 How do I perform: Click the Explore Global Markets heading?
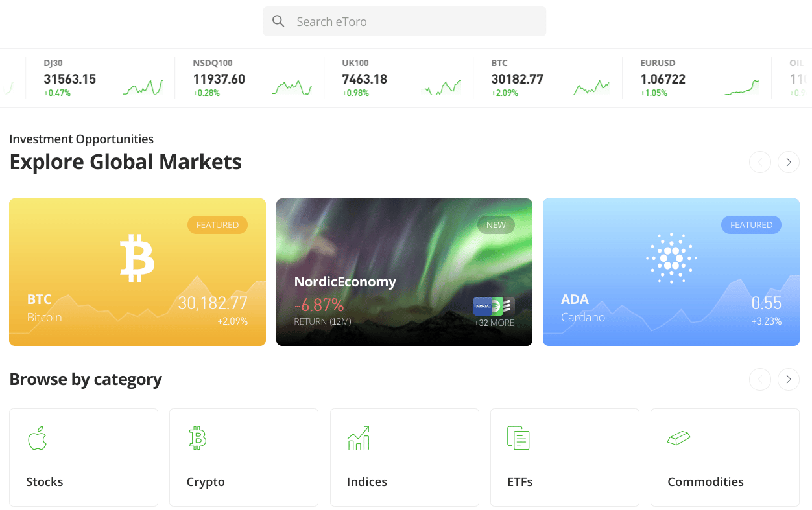click(x=126, y=162)
